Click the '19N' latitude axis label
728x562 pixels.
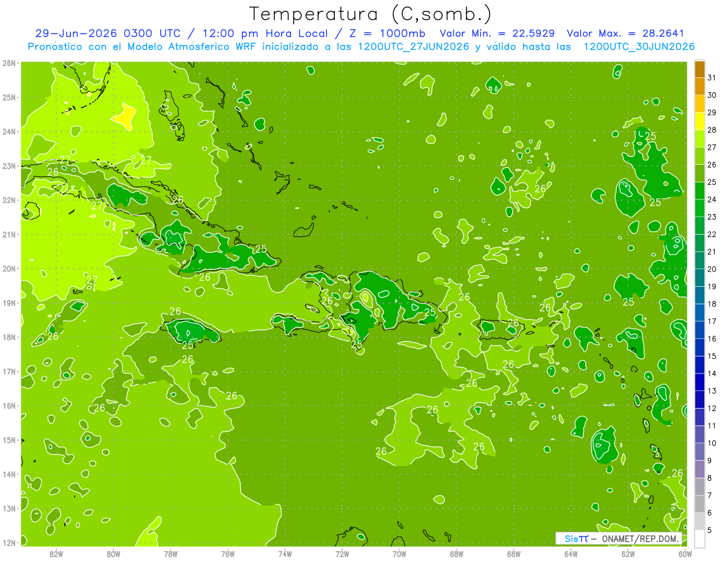click(x=8, y=303)
